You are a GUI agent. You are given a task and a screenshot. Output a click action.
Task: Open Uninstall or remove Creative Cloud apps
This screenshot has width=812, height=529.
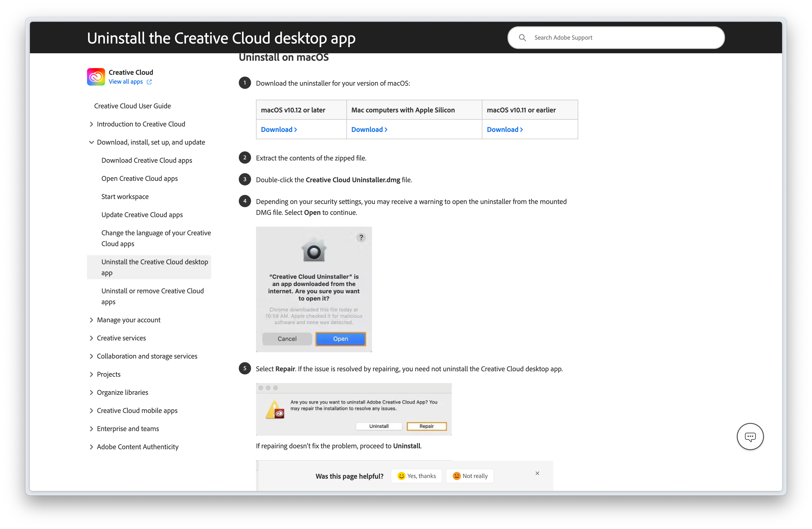[x=152, y=296]
